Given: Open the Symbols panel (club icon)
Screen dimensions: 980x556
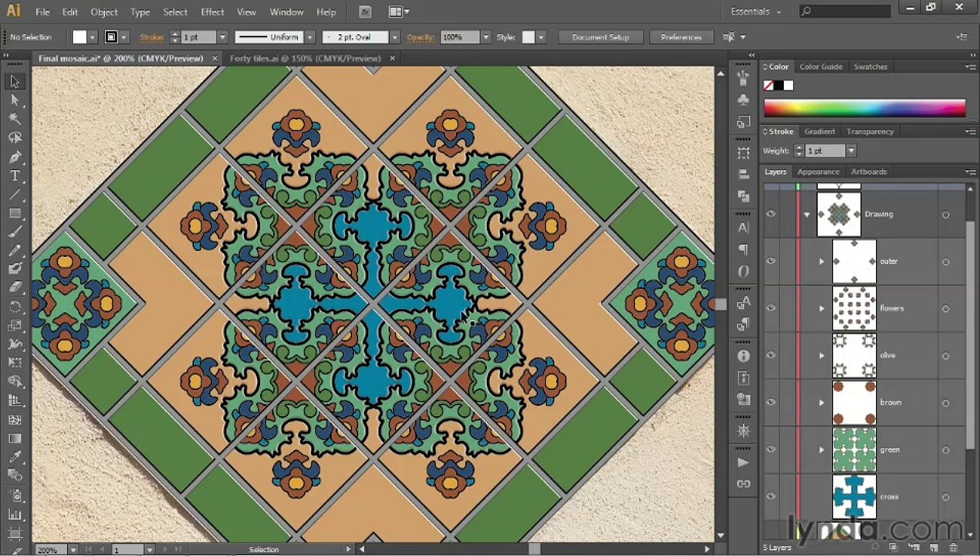Looking at the screenshot, I should 743,100.
